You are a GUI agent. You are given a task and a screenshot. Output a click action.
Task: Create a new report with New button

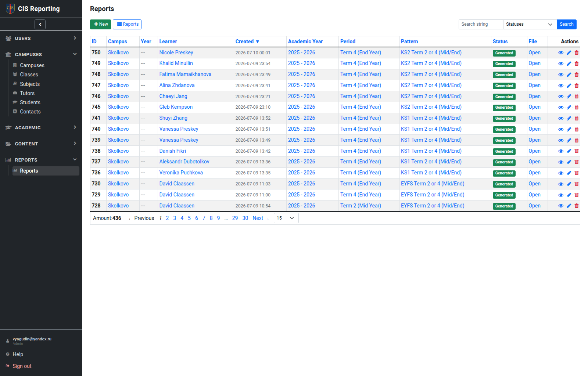[100, 24]
